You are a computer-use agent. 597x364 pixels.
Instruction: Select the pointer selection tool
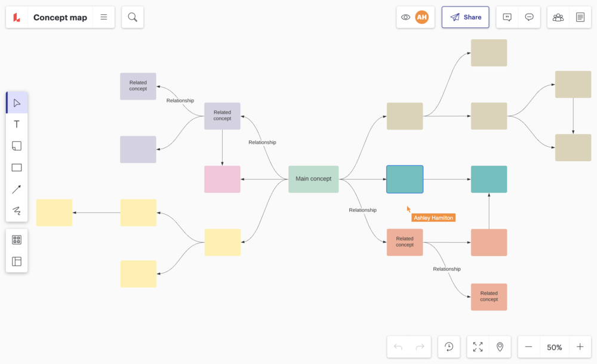(17, 103)
